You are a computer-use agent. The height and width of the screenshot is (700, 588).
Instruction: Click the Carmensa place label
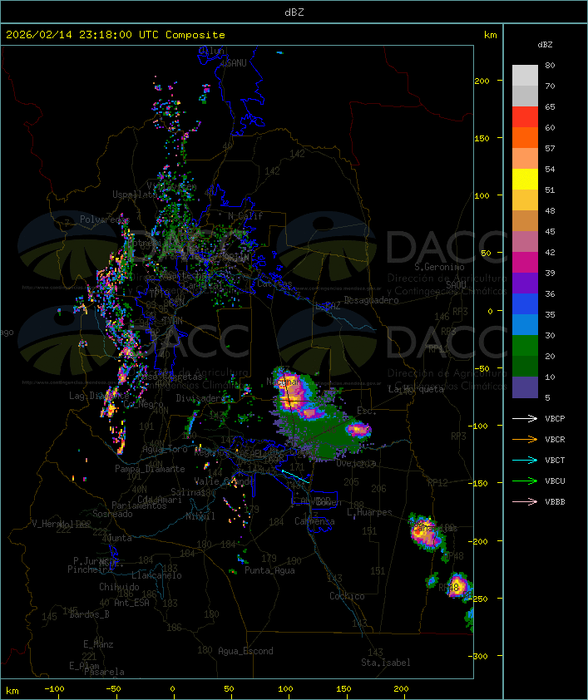[314, 521]
